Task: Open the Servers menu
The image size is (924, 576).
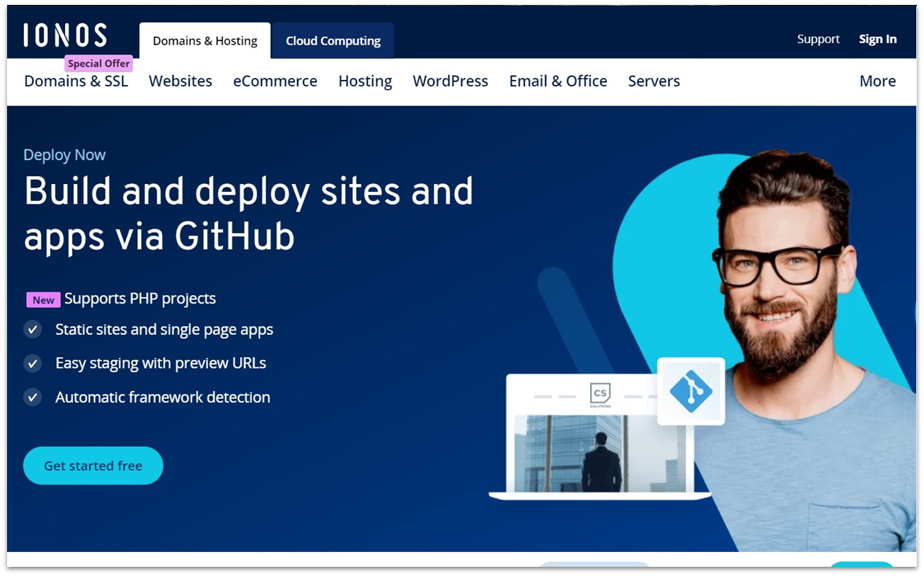Action: (x=654, y=81)
